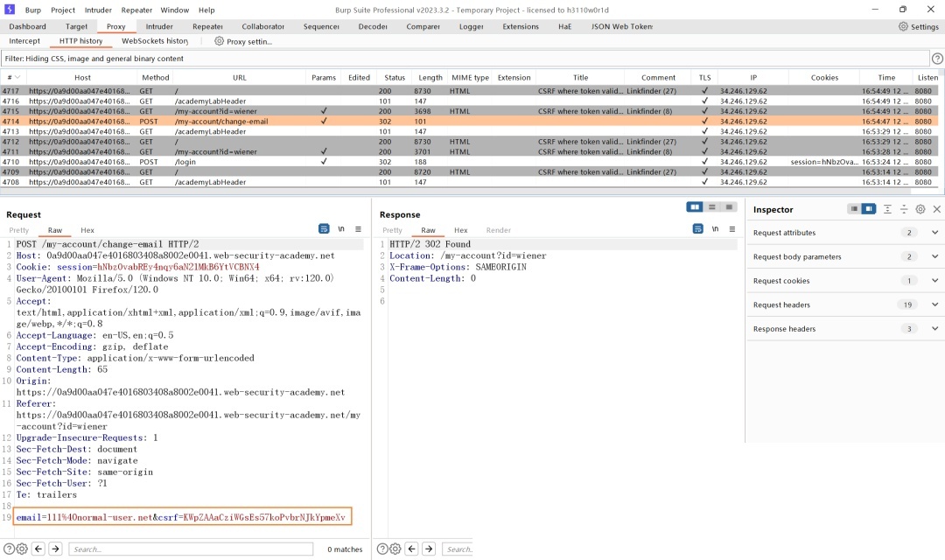Click the Response search field
This screenshot has width=945, height=560.
[x=458, y=549]
